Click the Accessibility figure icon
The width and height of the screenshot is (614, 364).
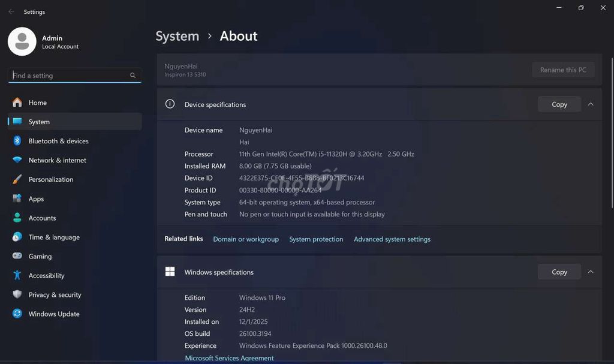click(17, 275)
